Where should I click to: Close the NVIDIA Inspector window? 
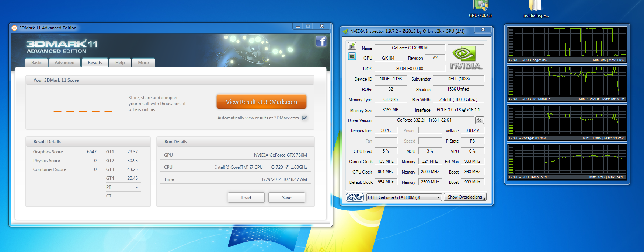pyautogui.click(x=483, y=29)
